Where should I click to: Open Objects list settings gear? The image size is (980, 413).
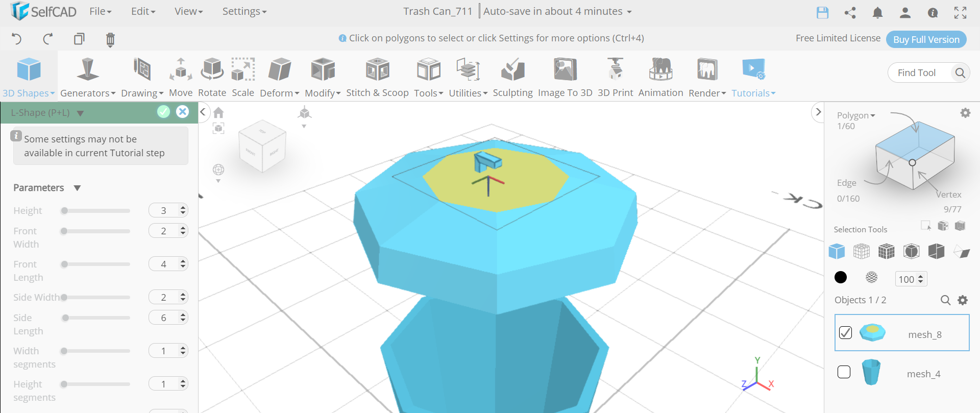(963, 300)
